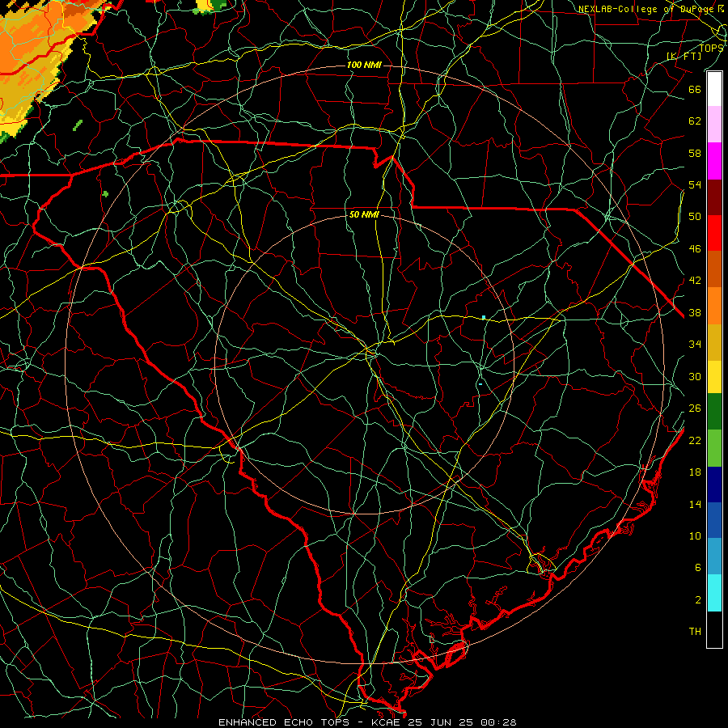Click the small cyan echo pixel east of center

[x=484, y=317]
